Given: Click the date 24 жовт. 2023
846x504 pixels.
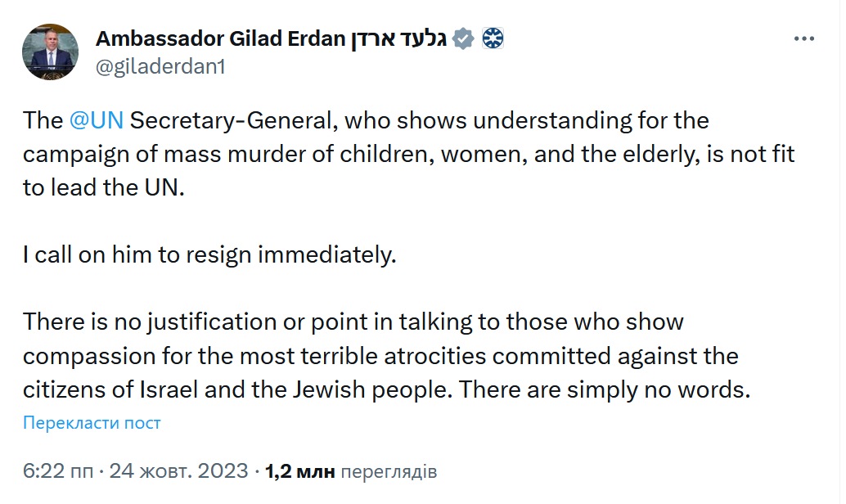Looking at the screenshot, I should [x=179, y=472].
